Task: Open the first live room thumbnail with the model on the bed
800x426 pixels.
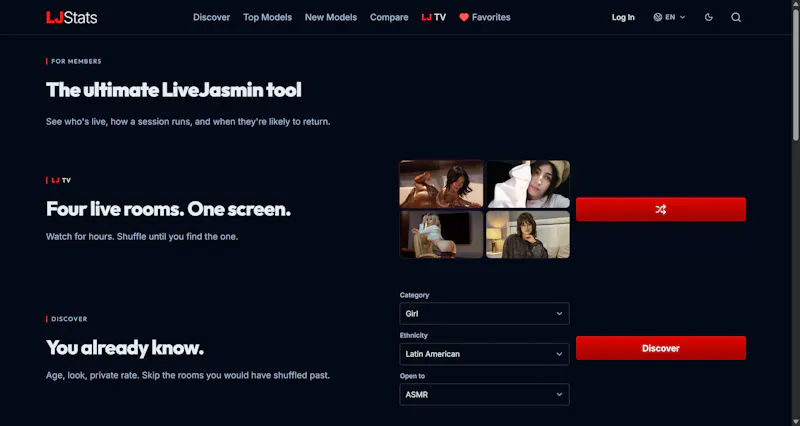Action: (x=441, y=184)
